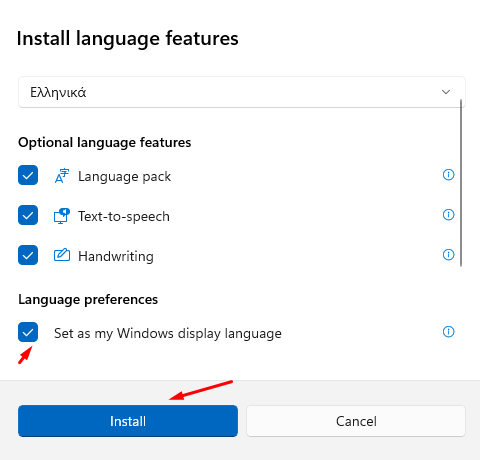Cancel the language installation dialog
480x460 pixels.
coord(356,421)
